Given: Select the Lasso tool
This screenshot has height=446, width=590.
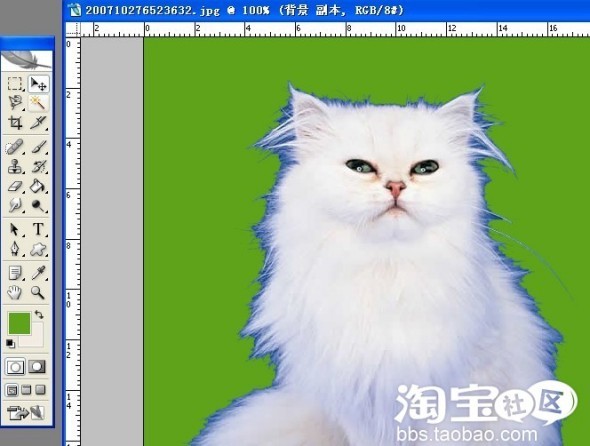Looking at the screenshot, I should pos(15,103).
